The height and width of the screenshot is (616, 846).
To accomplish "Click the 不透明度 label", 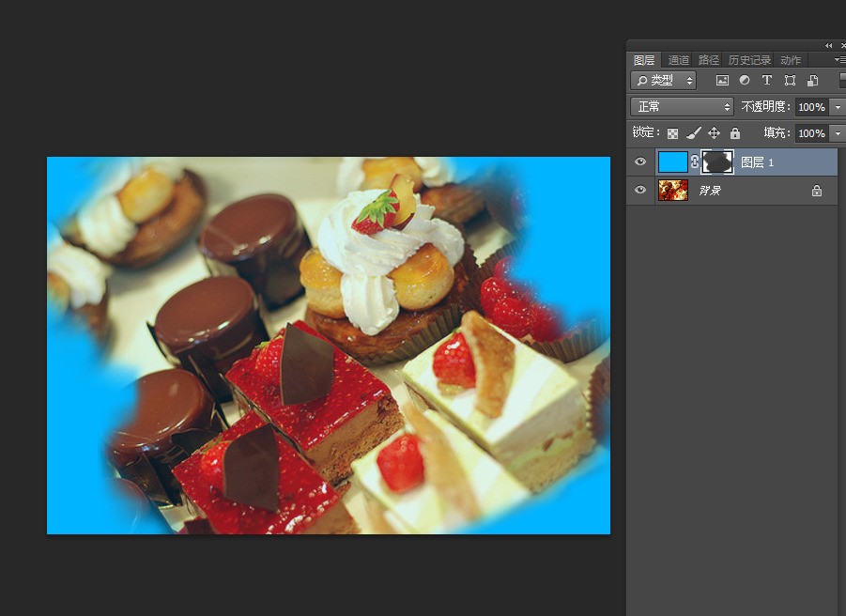I will [765, 107].
